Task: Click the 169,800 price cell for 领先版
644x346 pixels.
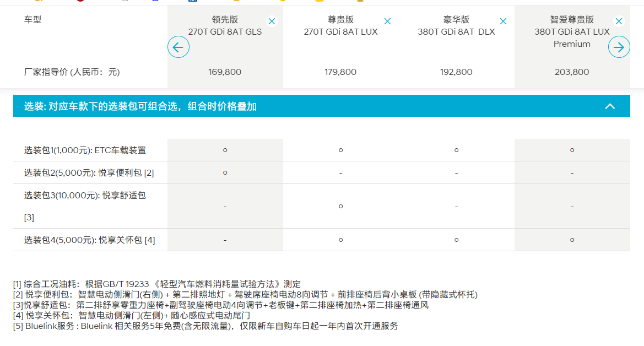Action: [225, 72]
